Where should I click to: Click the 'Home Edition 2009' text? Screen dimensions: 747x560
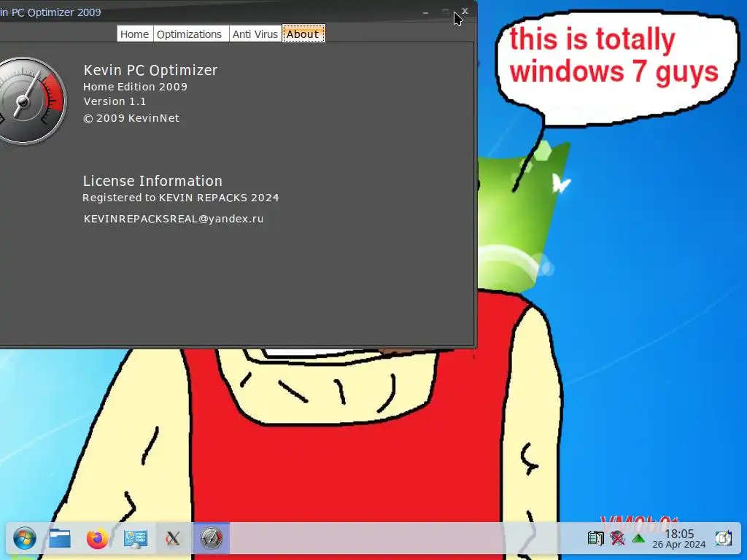135,87
